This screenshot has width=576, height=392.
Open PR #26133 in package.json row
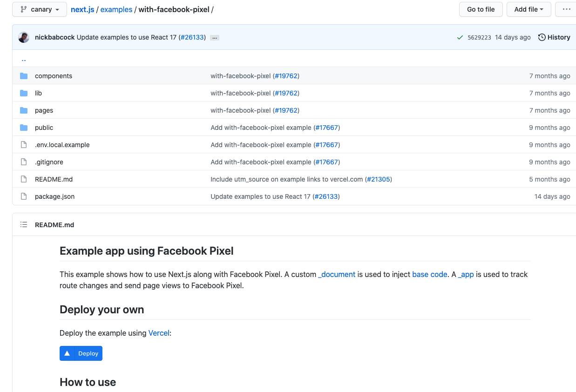coord(326,196)
